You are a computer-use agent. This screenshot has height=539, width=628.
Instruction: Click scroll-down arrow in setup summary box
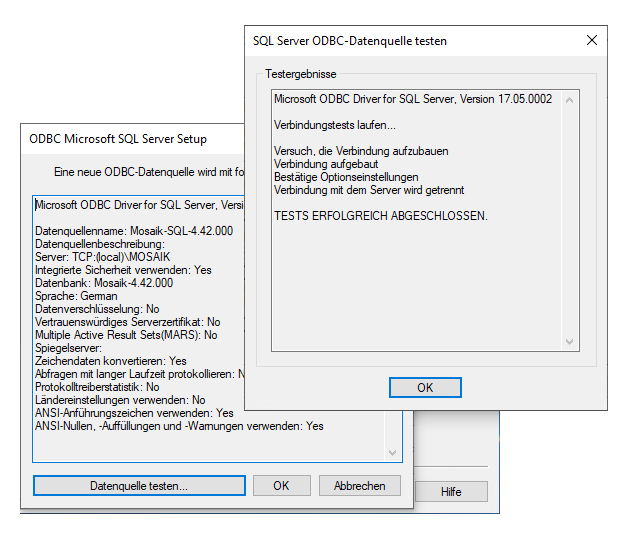[x=392, y=452]
